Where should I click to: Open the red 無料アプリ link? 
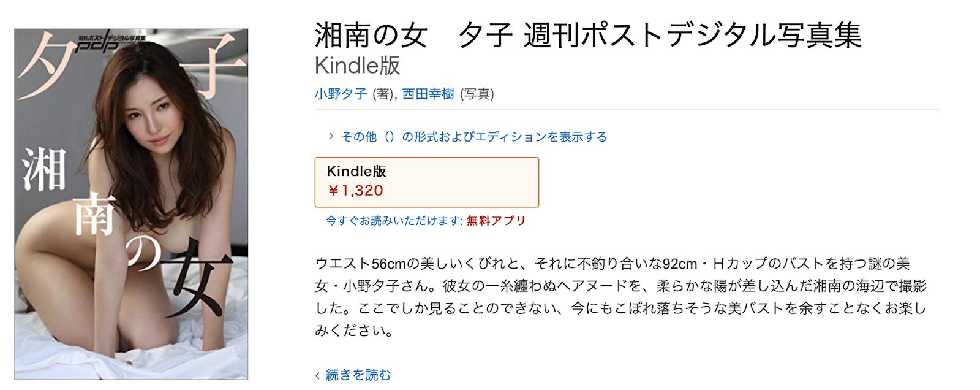click(x=496, y=221)
